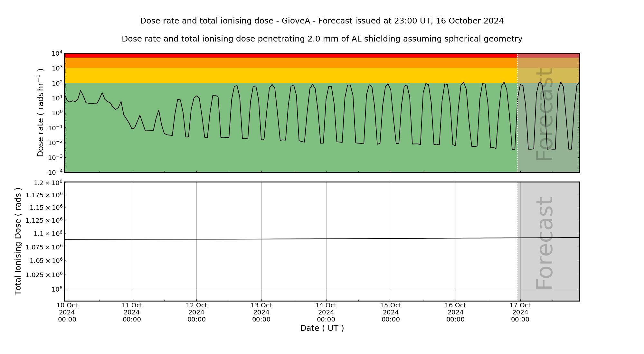The height and width of the screenshot is (354, 644).
Task: Click the 1.1 × 10^6 total dose tick label
Action: coord(48,233)
